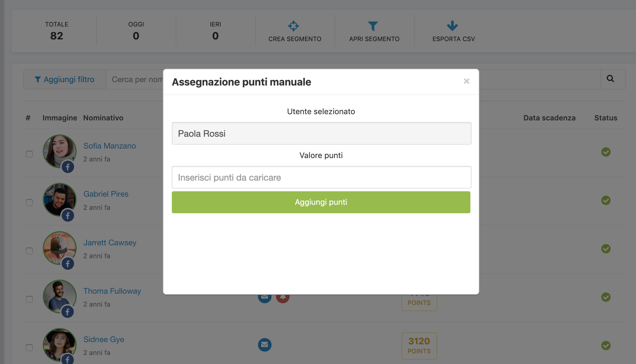This screenshot has height=364, width=636.
Task: Open the Aggiungi filtro dropdown
Action: point(65,79)
